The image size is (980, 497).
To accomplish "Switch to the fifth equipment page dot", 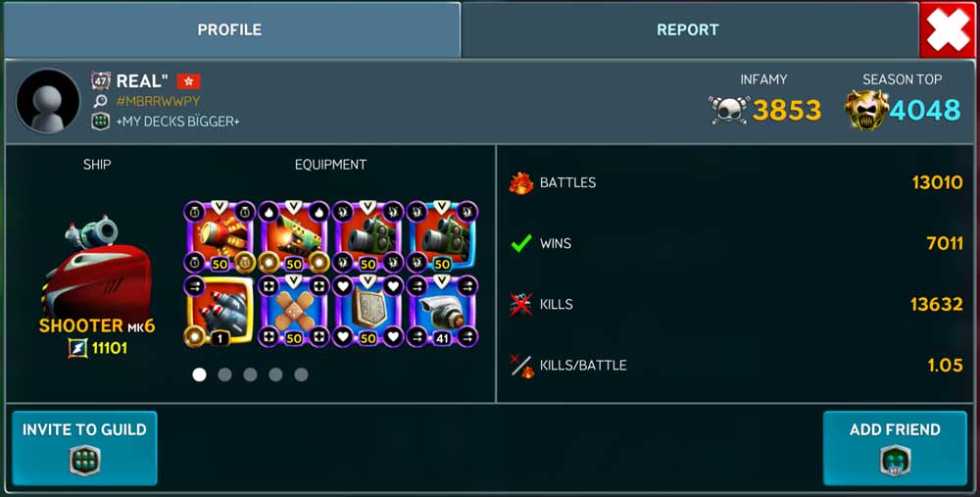I will pos(301,374).
